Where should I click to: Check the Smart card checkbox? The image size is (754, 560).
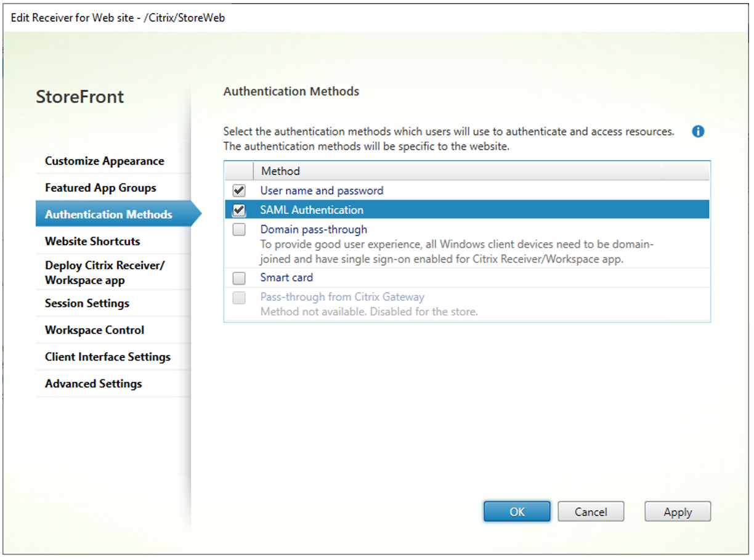239,278
